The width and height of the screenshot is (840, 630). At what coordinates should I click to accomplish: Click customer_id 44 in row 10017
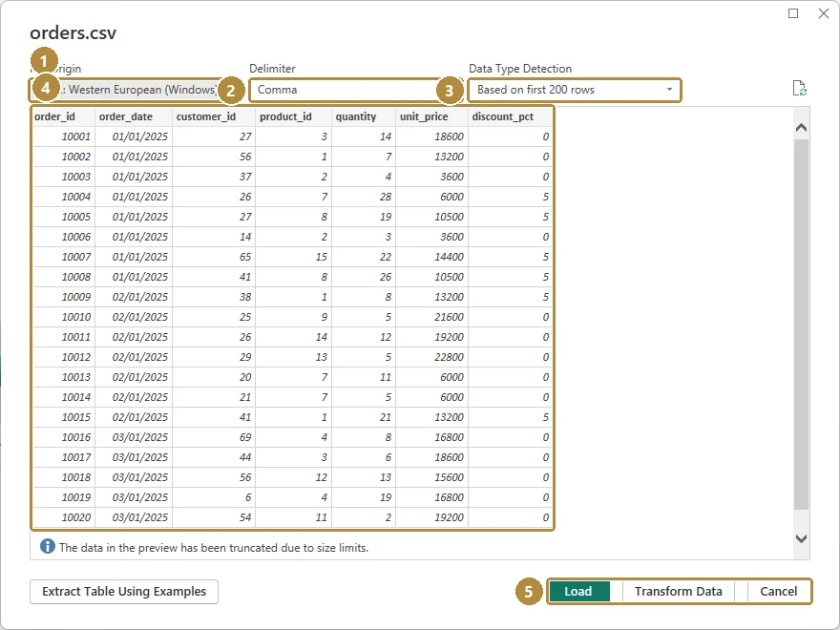tap(214, 457)
